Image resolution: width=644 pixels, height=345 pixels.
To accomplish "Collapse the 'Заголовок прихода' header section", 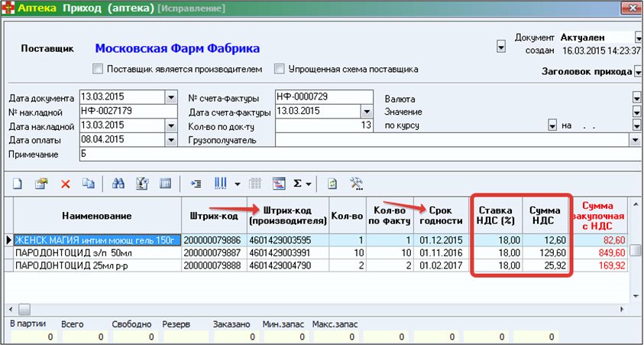I will coord(637,72).
